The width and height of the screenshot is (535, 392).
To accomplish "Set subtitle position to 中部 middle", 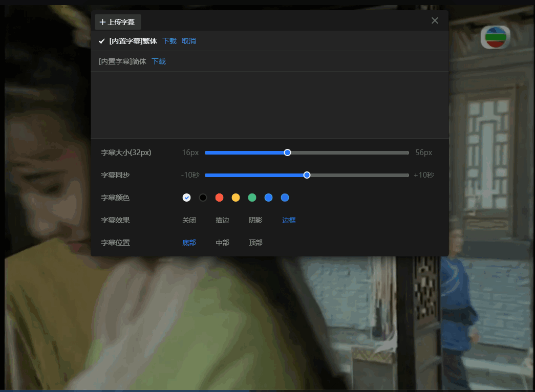I will point(222,243).
